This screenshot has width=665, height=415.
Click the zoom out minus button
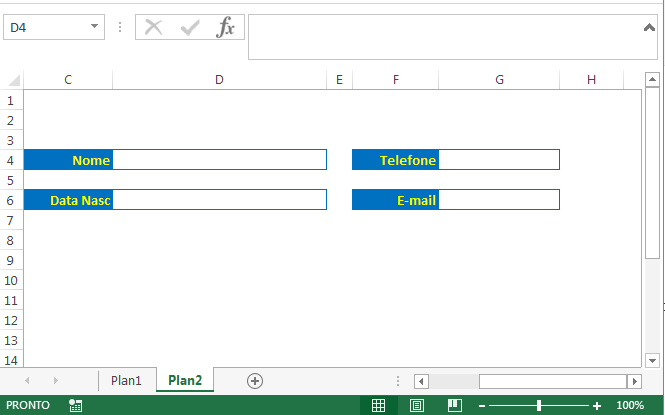click(482, 406)
